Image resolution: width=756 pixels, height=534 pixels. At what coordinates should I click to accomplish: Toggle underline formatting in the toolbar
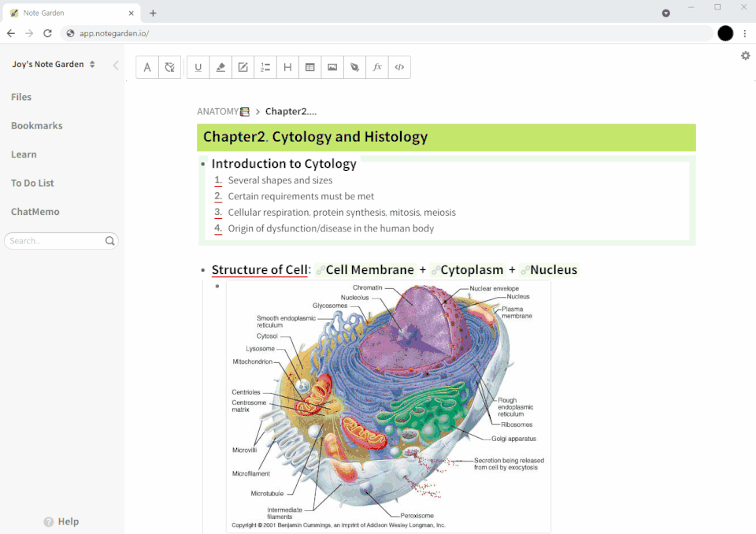coord(198,68)
